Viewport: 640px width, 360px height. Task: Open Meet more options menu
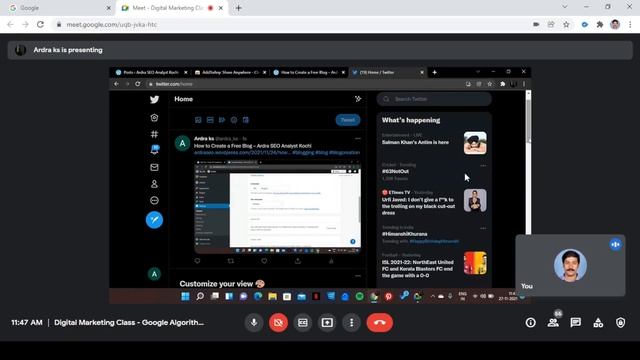(x=351, y=322)
